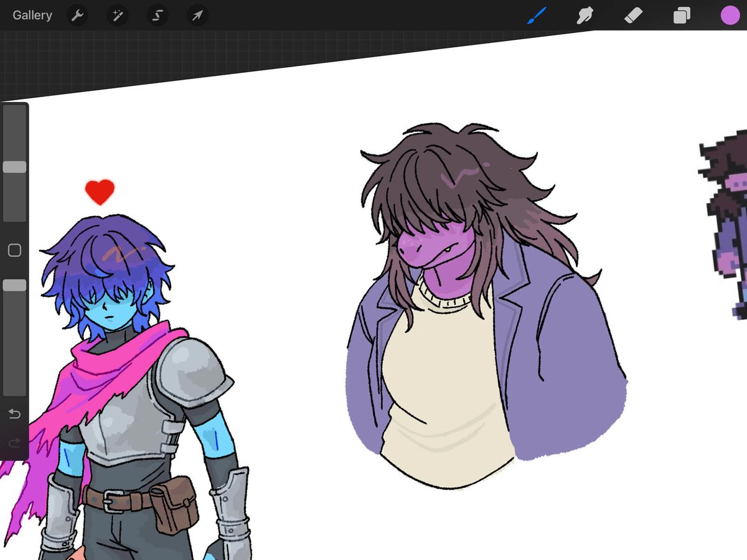Select the Selection S-ribbon tool
Screen dimensions: 747x560
pyautogui.click(x=157, y=15)
